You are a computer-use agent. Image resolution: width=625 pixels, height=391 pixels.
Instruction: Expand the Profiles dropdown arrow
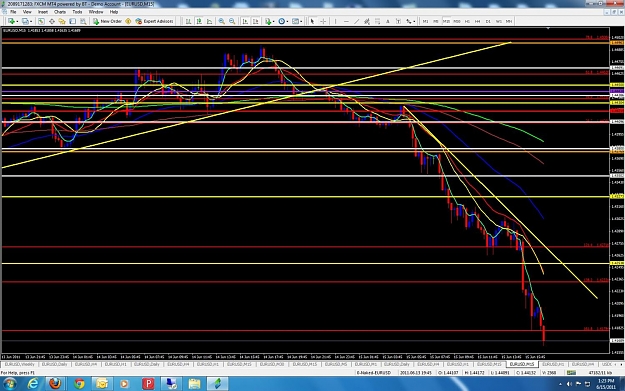pos(31,22)
